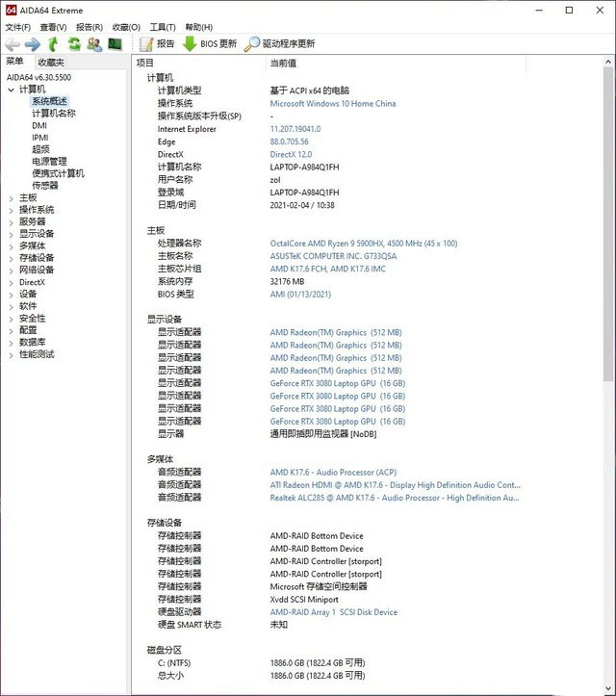The image size is (616, 696).
Task: Click the AIDA64 app icon in title bar
Action: coord(12,10)
